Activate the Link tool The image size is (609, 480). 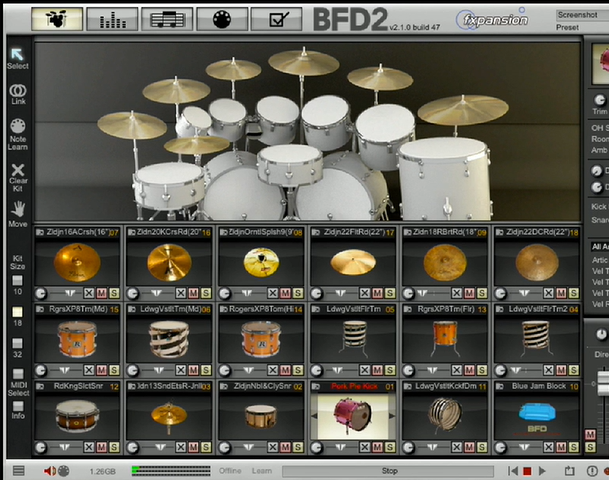pyautogui.click(x=17, y=94)
